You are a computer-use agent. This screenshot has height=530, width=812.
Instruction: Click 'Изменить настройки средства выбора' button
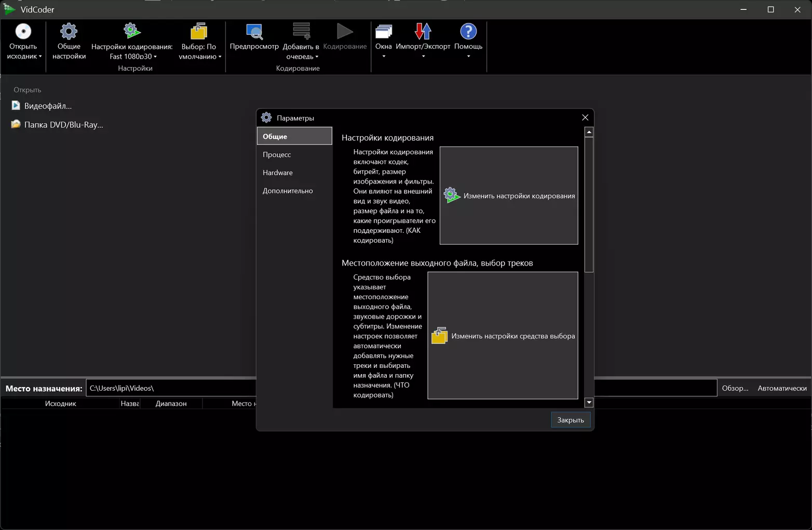pos(503,336)
